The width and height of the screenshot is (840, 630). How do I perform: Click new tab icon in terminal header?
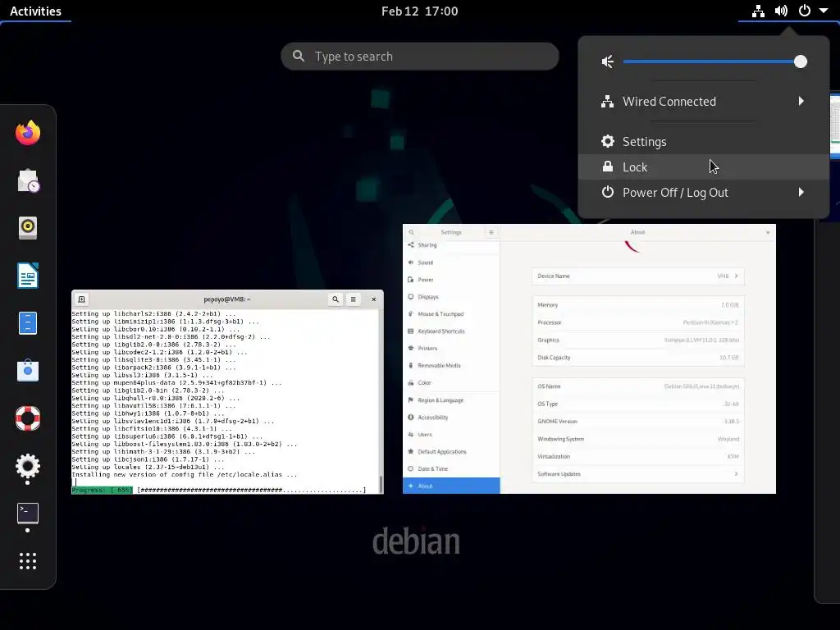pyautogui.click(x=81, y=299)
